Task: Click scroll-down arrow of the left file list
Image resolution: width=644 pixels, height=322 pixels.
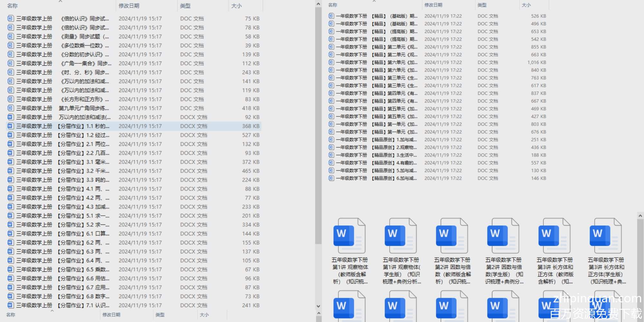Action: point(318,306)
